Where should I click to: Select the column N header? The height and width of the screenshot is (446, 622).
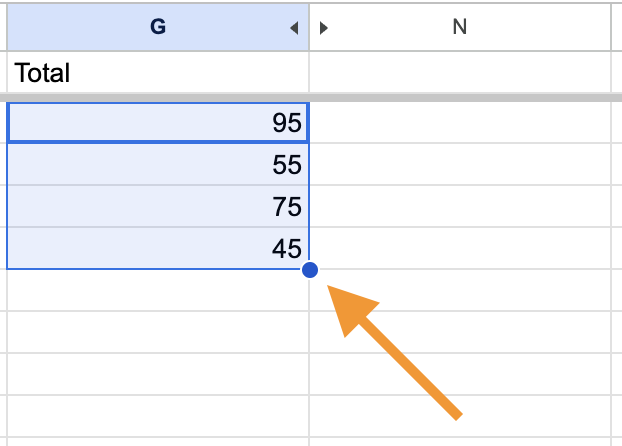(460, 27)
